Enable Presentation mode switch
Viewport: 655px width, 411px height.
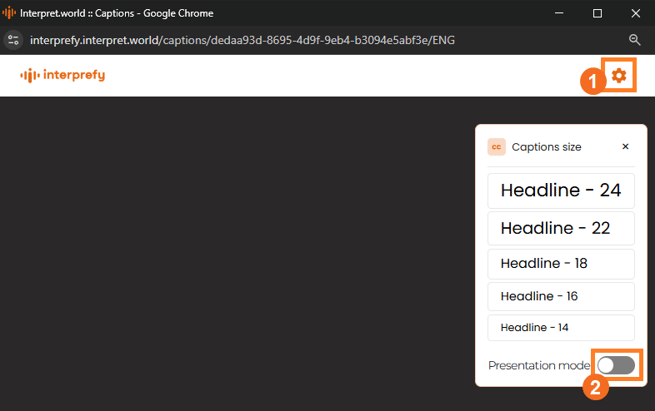[616, 365]
